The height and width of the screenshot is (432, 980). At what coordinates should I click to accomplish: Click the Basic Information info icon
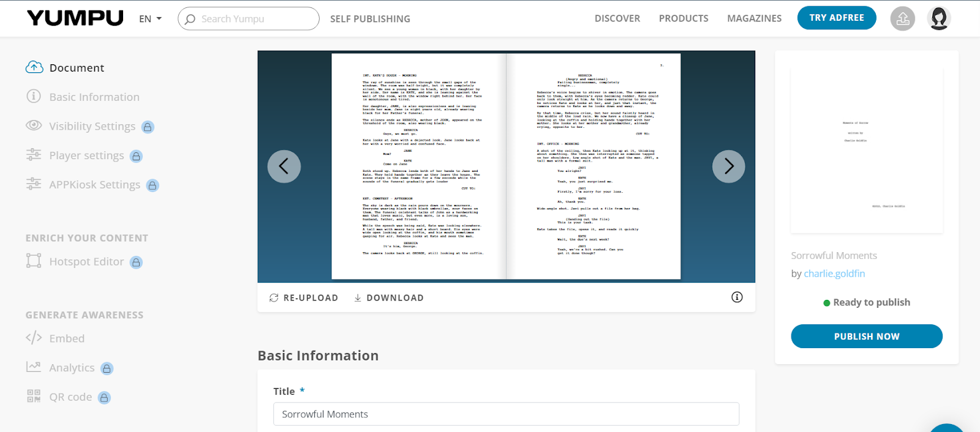tap(34, 97)
